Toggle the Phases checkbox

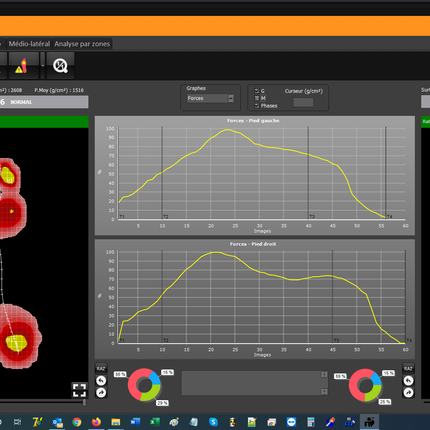coord(257,106)
